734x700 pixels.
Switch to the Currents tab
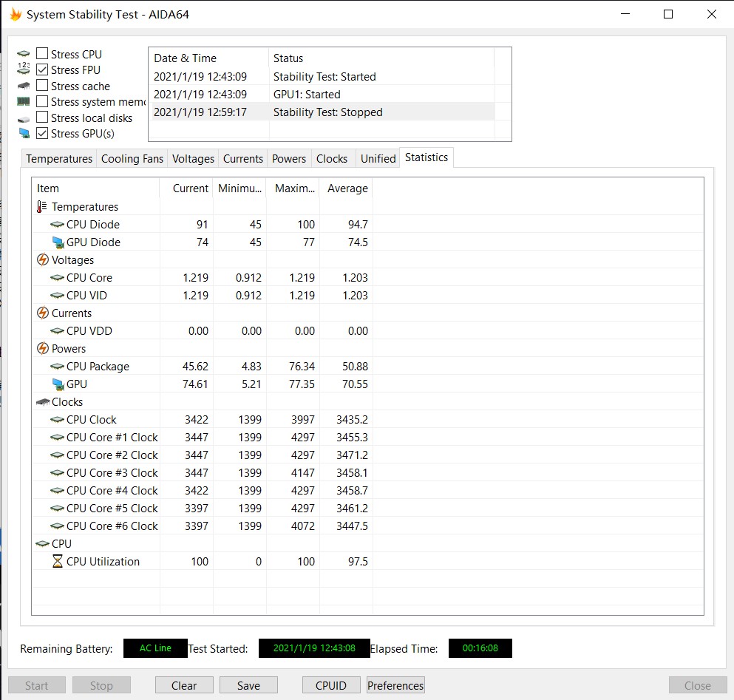click(243, 159)
